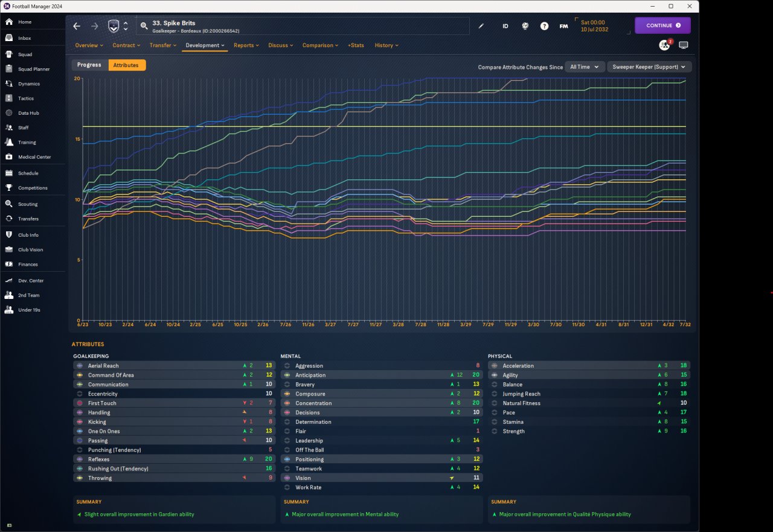Click the purple Continue button
Screen dimensions: 773x532
[x=662, y=25]
